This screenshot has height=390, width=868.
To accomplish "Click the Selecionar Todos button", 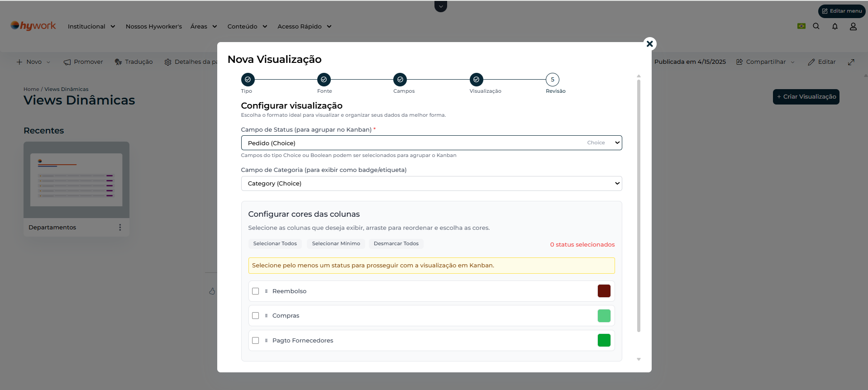I will [x=275, y=244].
